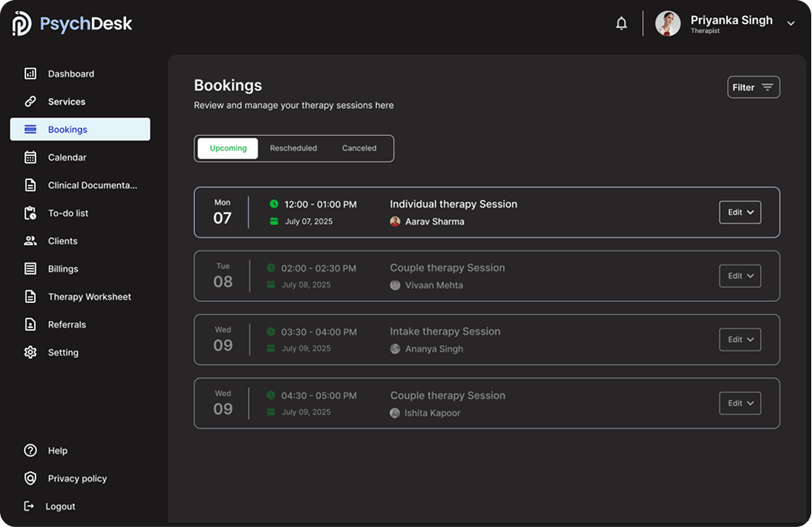Open the Filter options
The width and height of the screenshot is (812, 527).
[x=752, y=87]
